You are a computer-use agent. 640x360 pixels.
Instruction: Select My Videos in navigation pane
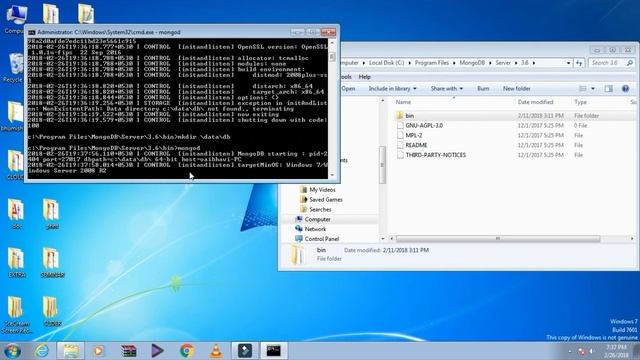tap(322, 190)
